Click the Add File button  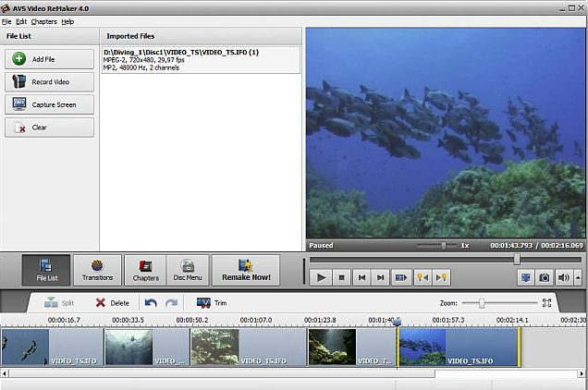point(49,59)
